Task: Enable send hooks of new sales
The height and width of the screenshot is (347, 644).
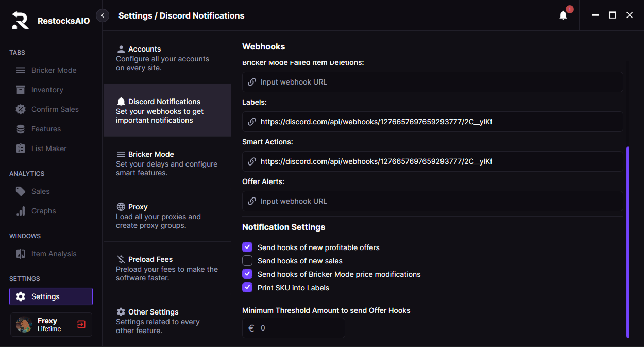Action: pyautogui.click(x=247, y=261)
